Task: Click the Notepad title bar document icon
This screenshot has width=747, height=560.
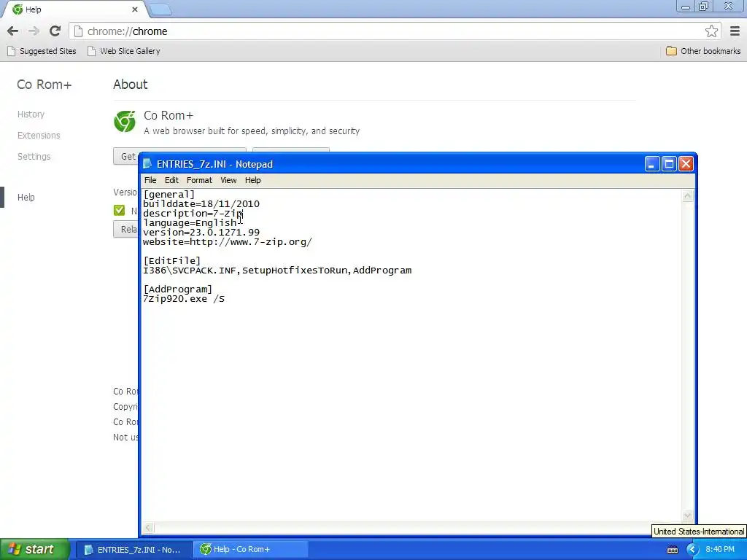Action: tap(147, 164)
